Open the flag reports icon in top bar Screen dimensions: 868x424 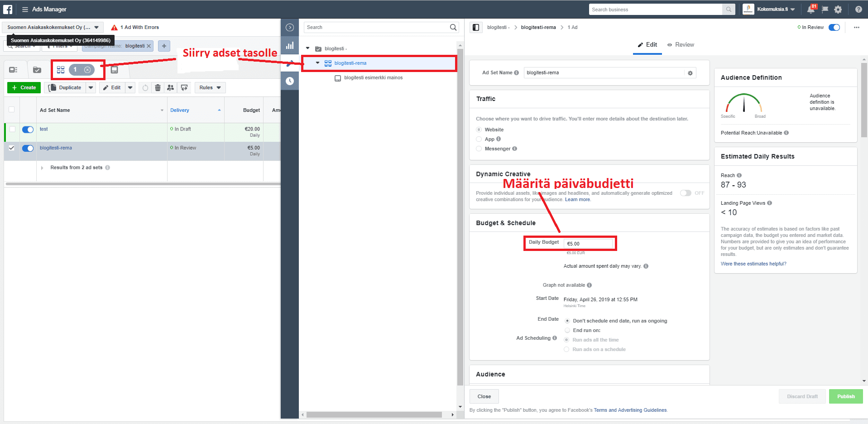pyautogui.click(x=825, y=10)
